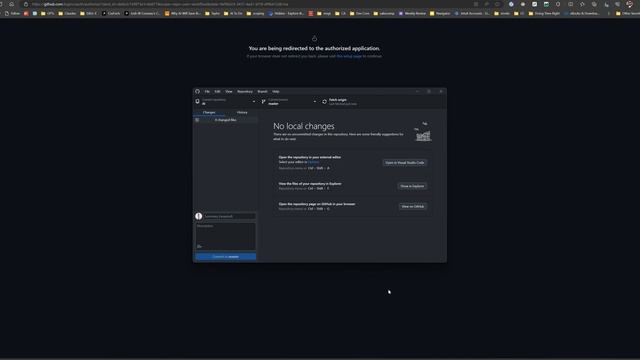The width and height of the screenshot is (640, 360).
Task: Open the Weekly Review bookmark
Action: click(x=412, y=13)
